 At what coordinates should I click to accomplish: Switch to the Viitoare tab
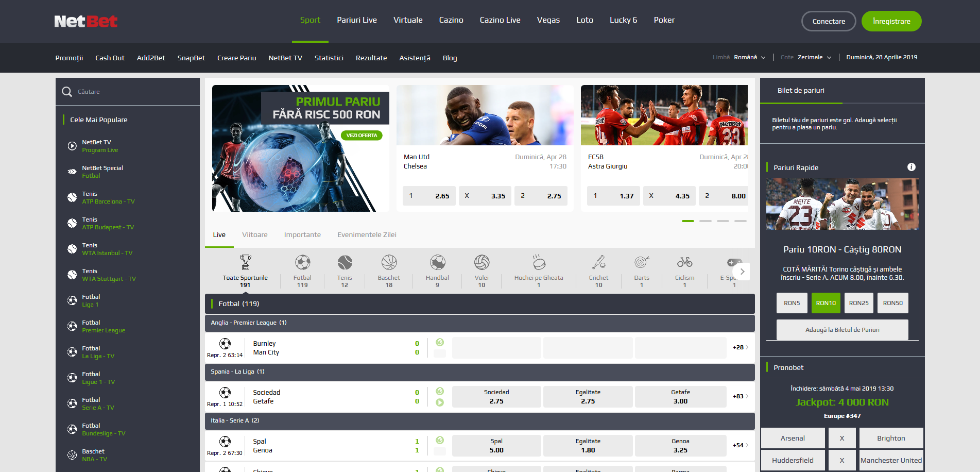[255, 234]
